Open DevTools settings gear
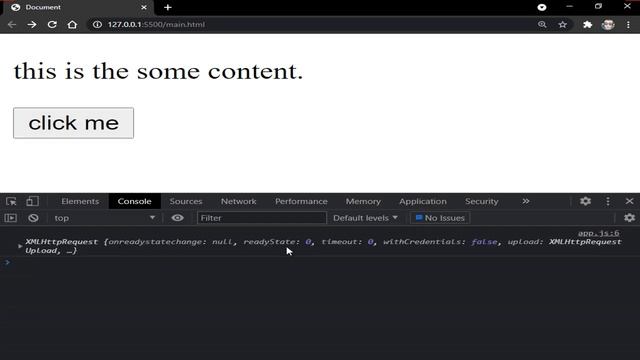 point(585,201)
